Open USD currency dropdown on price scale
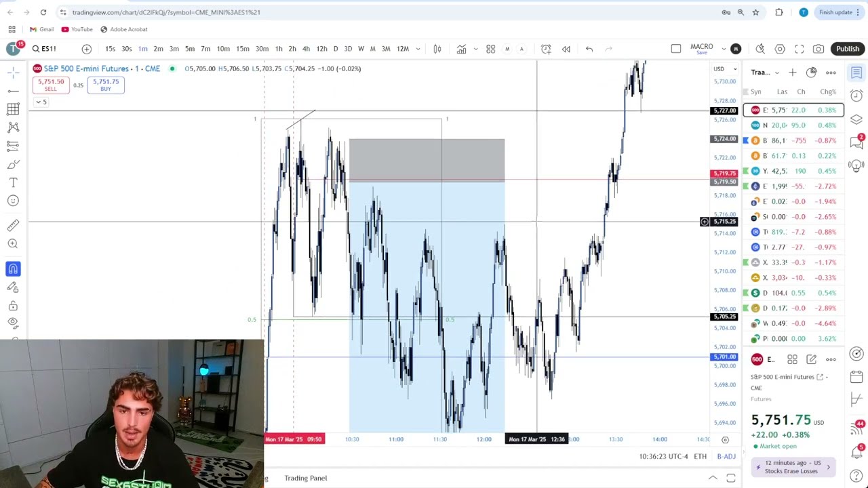Viewport: 868px width, 488px height. (725, 69)
